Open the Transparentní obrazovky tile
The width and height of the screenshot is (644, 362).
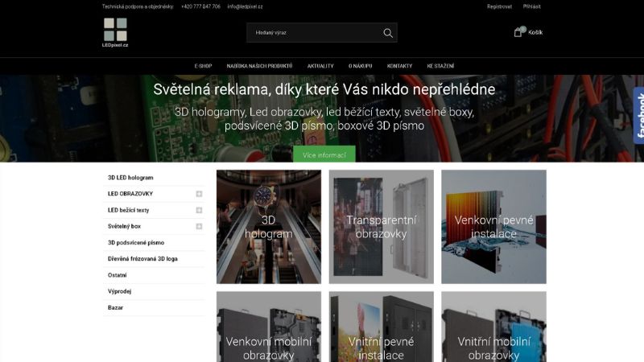click(381, 227)
